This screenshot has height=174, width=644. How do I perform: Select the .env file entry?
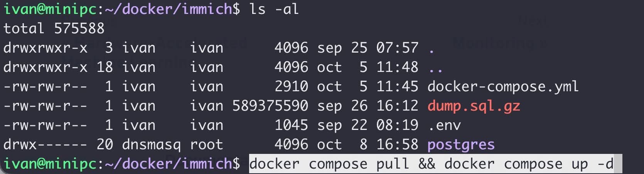click(444, 125)
